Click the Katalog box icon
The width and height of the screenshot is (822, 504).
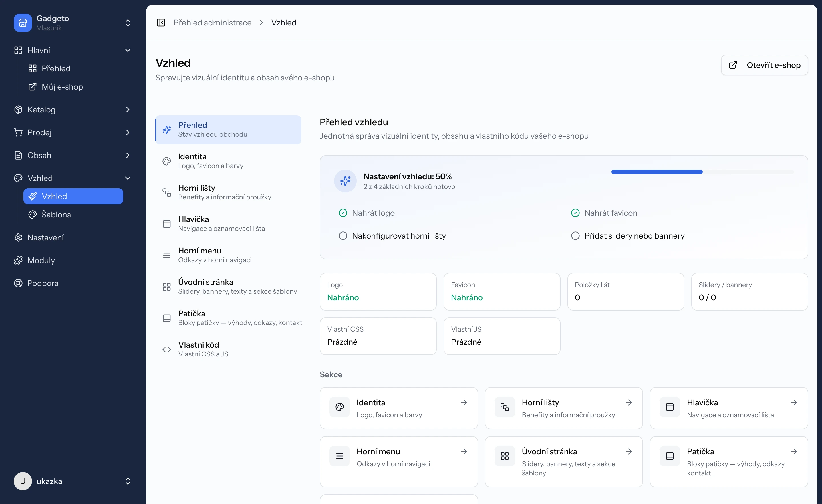(x=18, y=110)
